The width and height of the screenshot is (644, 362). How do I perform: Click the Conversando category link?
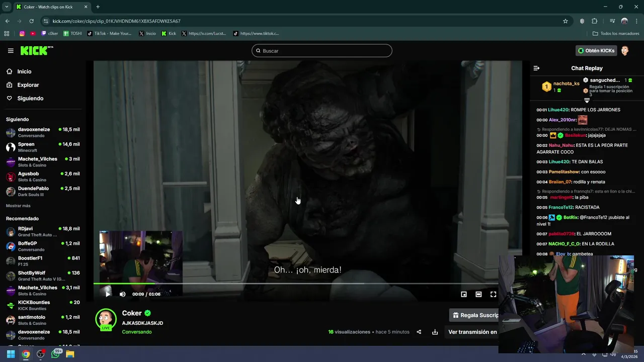point(136,332)
